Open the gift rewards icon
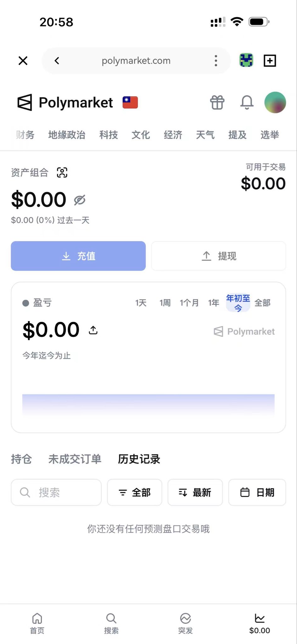Screen dimensions: 297x644 click(x=217, y=103)
